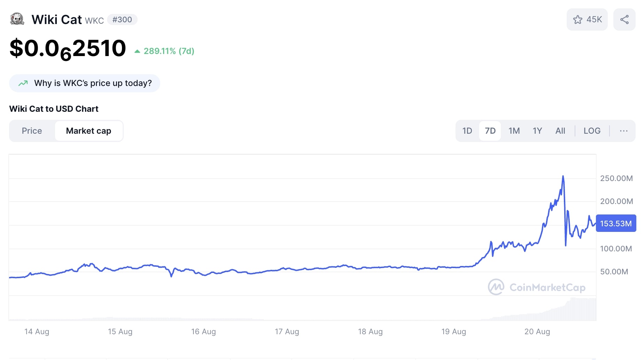Click the 17 Aug date label
The width and height of the screenshot is (644, 360).
tap(287, 331)
